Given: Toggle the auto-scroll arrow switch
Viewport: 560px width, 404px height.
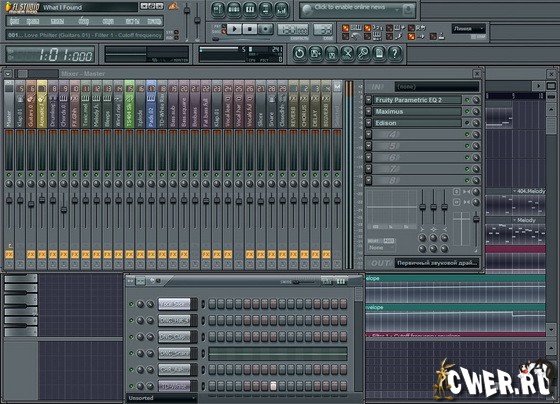Looking at the screenshot, I should pyautogui.click(x=411, y=36).
